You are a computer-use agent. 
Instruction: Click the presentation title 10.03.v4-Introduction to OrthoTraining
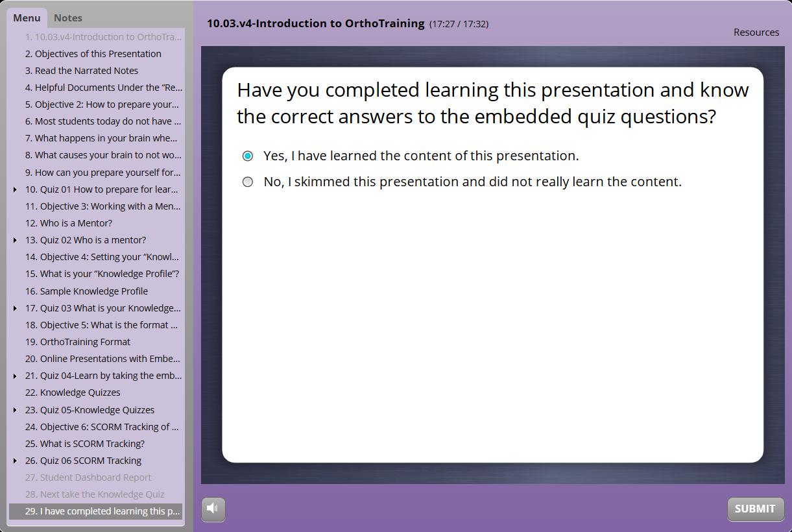tap(315, 24)
